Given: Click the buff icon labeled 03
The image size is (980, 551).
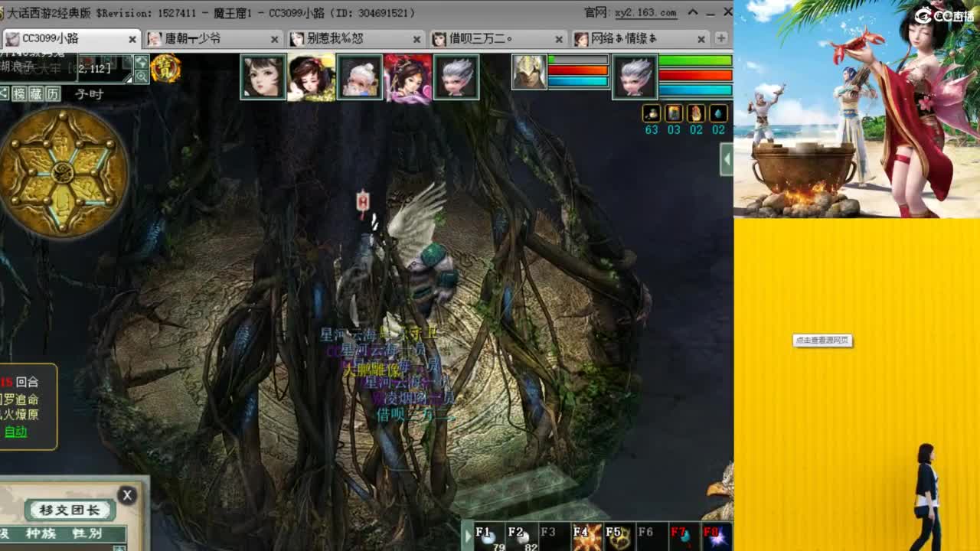Looking at the screenshot, I should (x=674, y=113).
